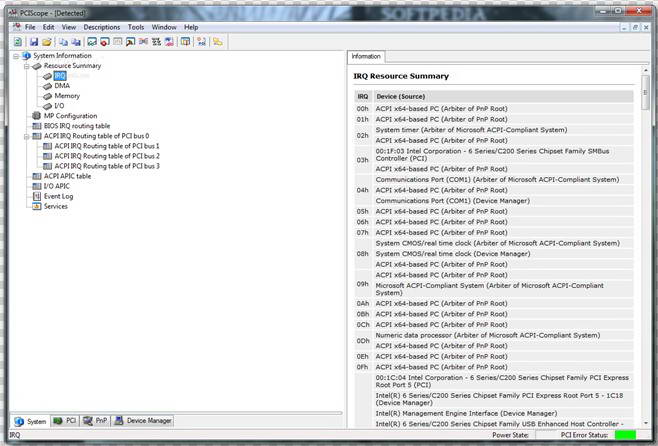Viewport: 658px width, 446px height.
Task: Click the IRQ 0Eh table cell
Action: 363,357
